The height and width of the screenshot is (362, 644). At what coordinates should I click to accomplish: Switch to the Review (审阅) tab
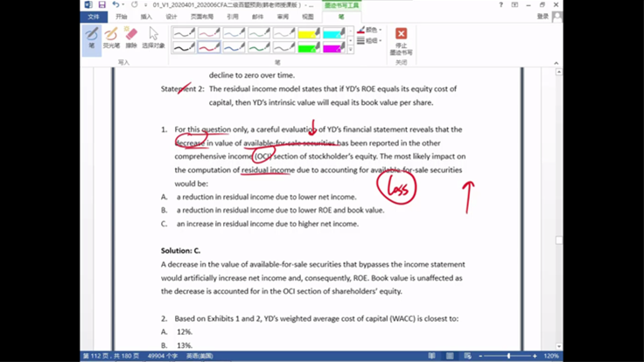tap(283, 17)
